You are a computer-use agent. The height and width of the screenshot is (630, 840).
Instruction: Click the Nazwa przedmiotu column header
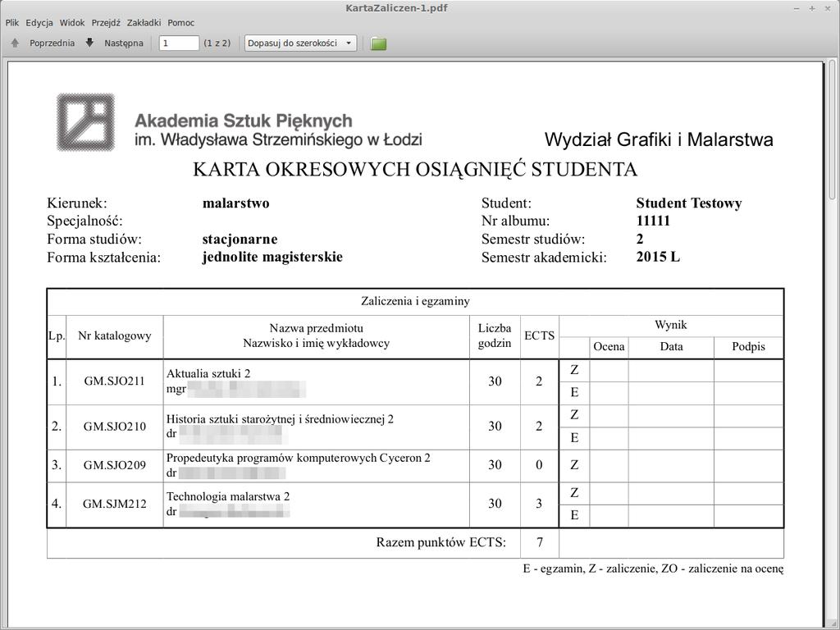point(316,328)
